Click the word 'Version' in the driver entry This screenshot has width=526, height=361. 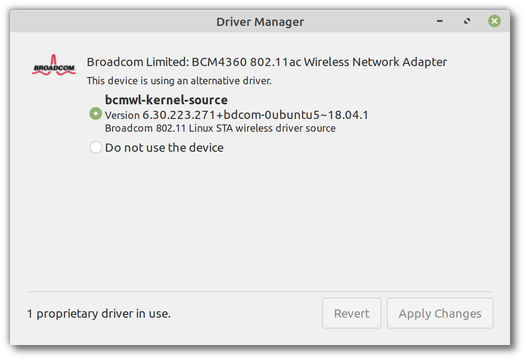pyautogui.click(x=122, y=115)
